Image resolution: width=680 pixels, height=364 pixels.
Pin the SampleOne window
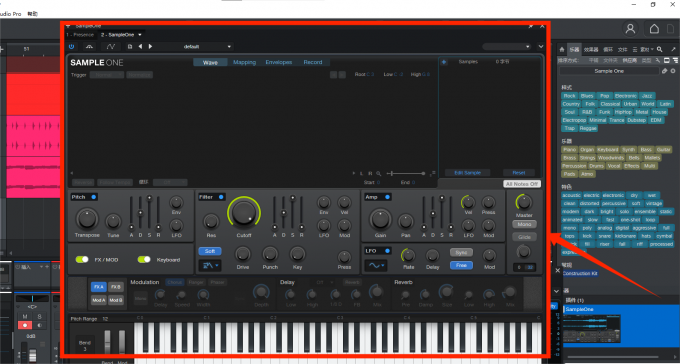click(x=530, y=26)
